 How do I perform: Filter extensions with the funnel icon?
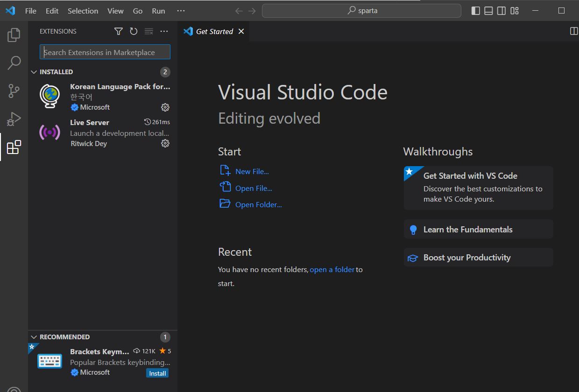[x=119, y=31]
